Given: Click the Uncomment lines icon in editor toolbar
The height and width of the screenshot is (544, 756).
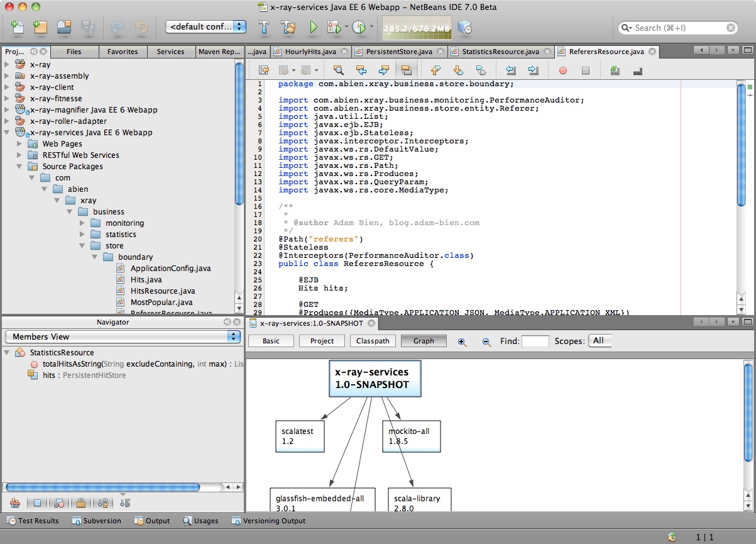Looking at the screenshot, I should coord(638,70).
